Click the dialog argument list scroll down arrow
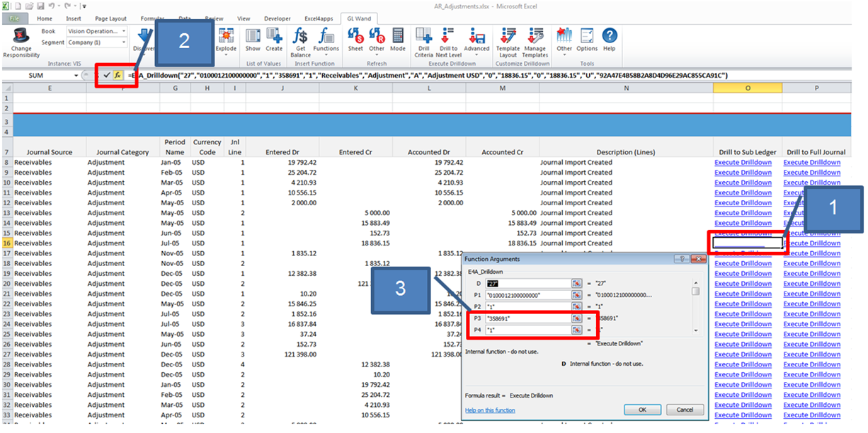This screenshot has height=433, width=868. [696, 330]
